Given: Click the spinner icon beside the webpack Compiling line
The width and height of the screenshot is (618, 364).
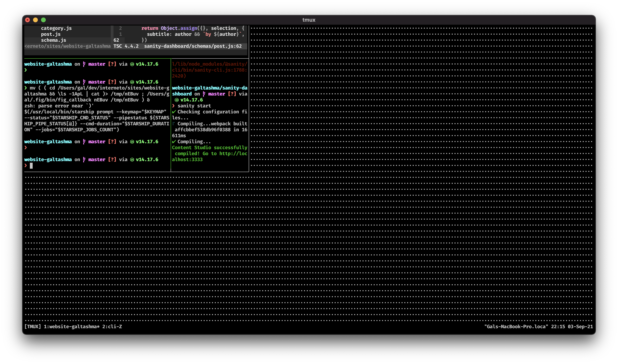Looking at the screenshot, I should [174, 124].
